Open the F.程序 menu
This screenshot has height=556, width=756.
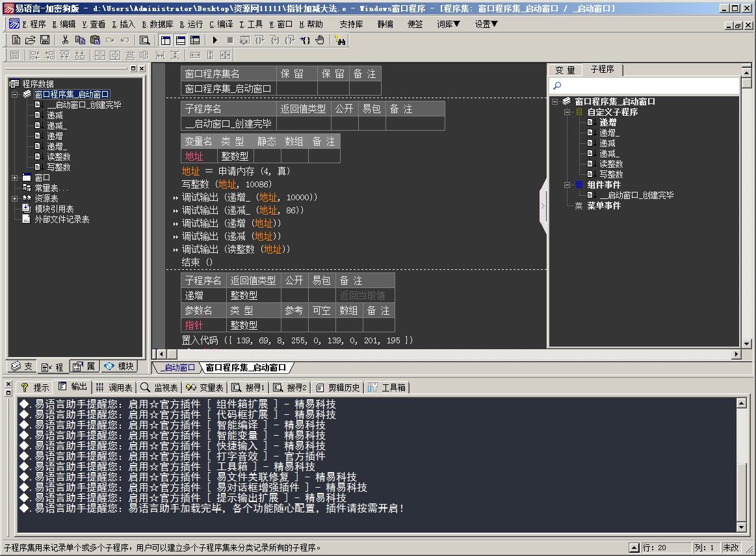[34, 24]
